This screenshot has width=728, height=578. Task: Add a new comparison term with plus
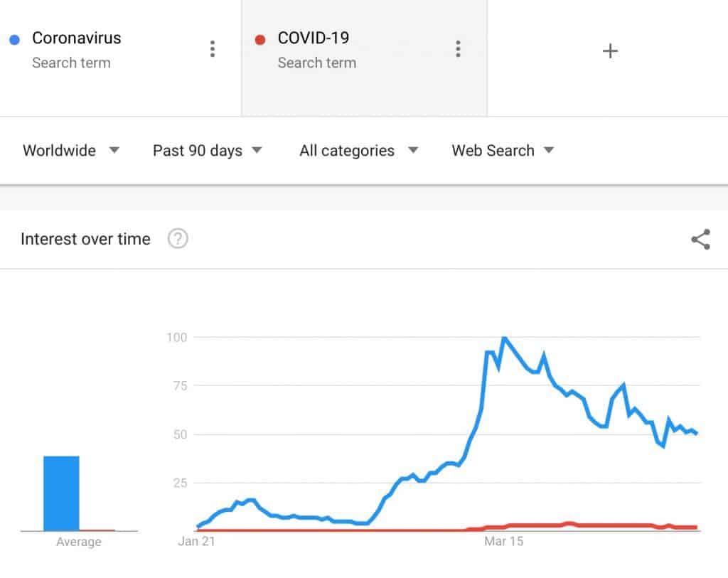click(610, 50)
